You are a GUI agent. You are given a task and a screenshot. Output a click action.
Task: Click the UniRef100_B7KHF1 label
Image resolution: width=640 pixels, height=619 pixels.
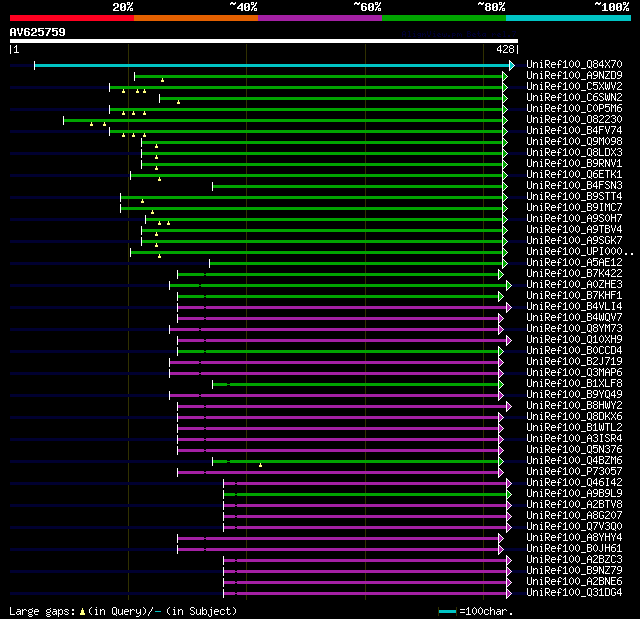[574, 296]
